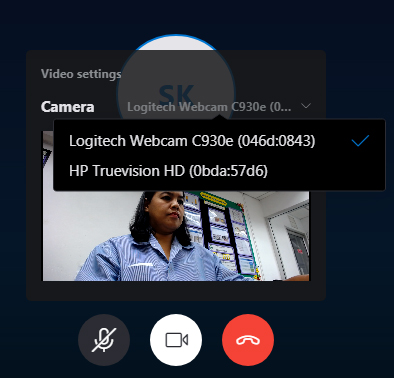Click the "Video settings" heading text

[81, 74]
